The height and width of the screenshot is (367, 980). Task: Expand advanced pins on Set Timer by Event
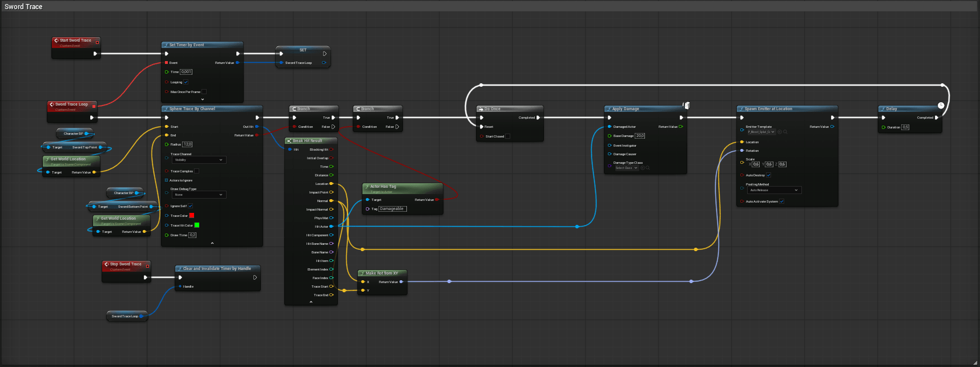point(203,99)
